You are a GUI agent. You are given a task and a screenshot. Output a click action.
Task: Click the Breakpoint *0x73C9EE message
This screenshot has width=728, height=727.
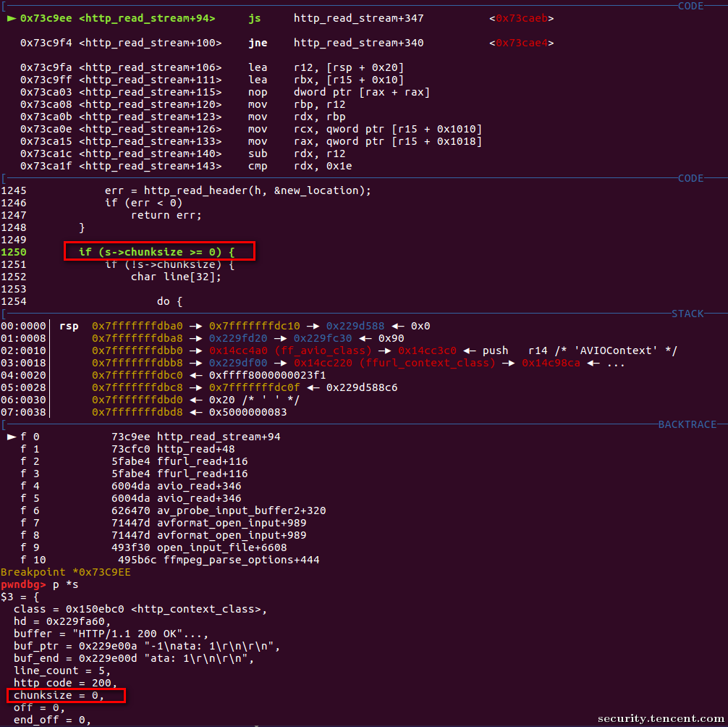pos(65,572)
